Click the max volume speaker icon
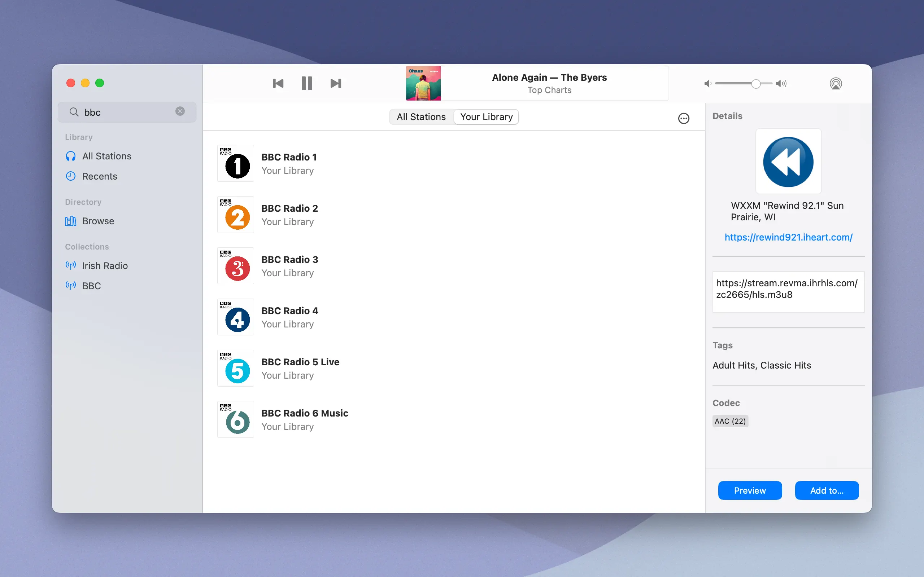 pos(781,84)
